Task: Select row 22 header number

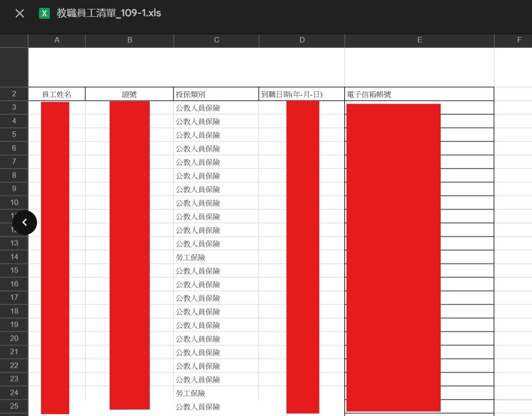Action: [14, 366]
